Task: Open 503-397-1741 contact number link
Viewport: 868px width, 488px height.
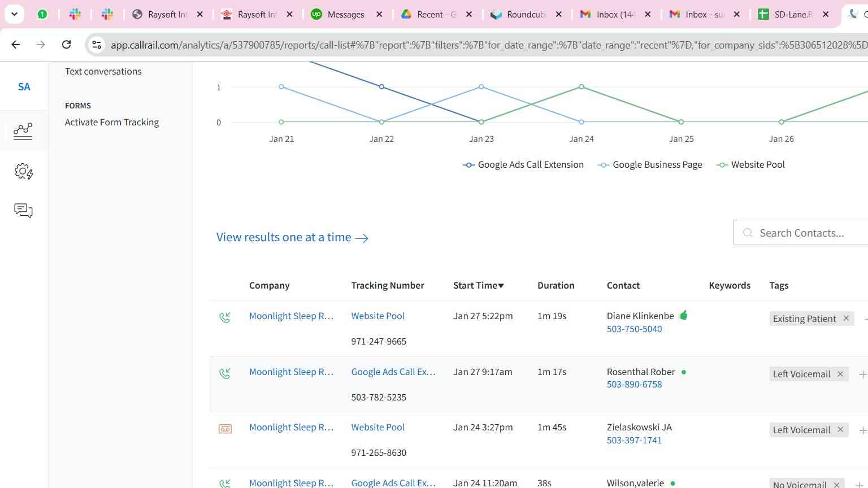Action: 634,440
